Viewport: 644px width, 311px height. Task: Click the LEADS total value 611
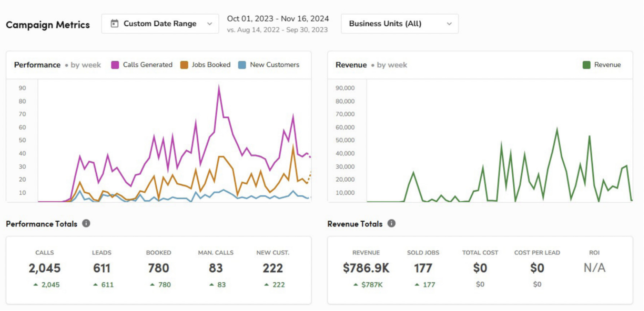click(102, 268)
